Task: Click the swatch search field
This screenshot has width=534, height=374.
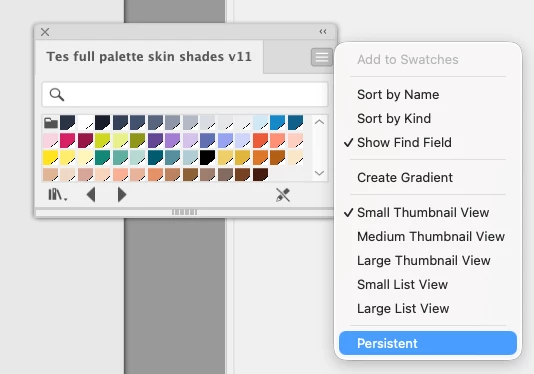Action: coord(185,94)
